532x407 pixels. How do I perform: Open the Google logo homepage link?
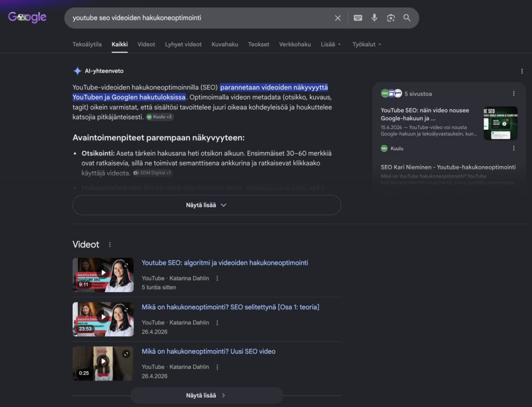point(27,17)
